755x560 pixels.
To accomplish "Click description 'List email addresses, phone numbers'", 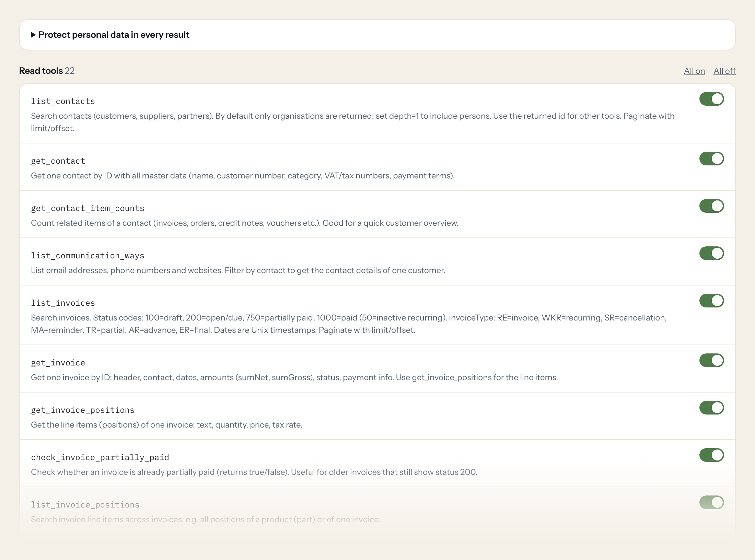I will (238, 270).
